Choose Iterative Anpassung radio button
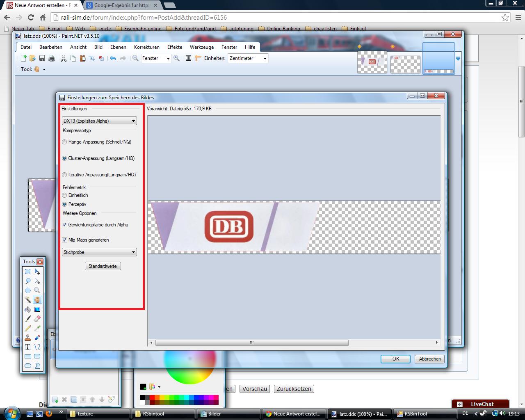The width and height of the screenshot is (525, 420). point(64,175)
